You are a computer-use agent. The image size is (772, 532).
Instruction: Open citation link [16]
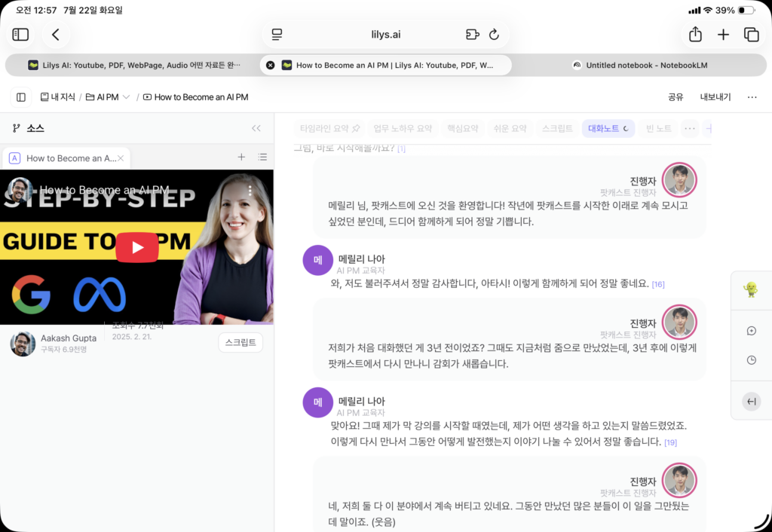pos(657,284)
